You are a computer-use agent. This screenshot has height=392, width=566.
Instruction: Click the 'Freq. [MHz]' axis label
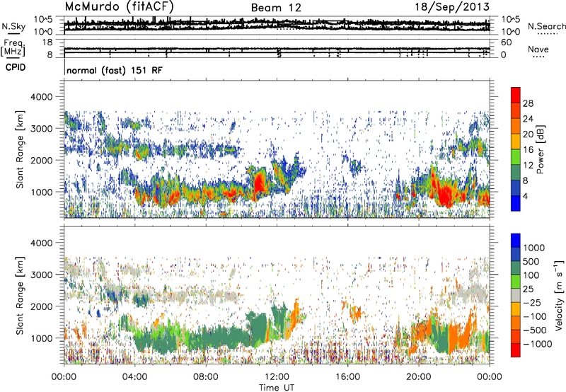coord(13,48)
